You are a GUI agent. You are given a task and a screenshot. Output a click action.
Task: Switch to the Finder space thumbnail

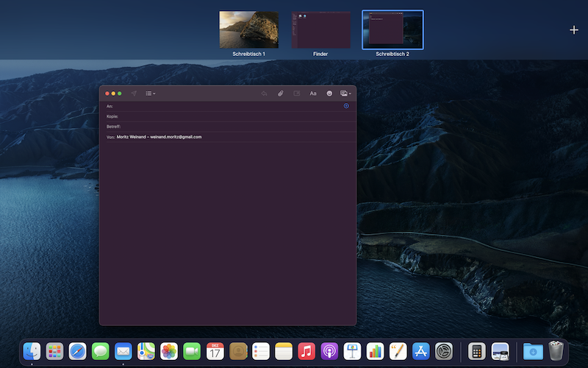click(x=320, y=29)
